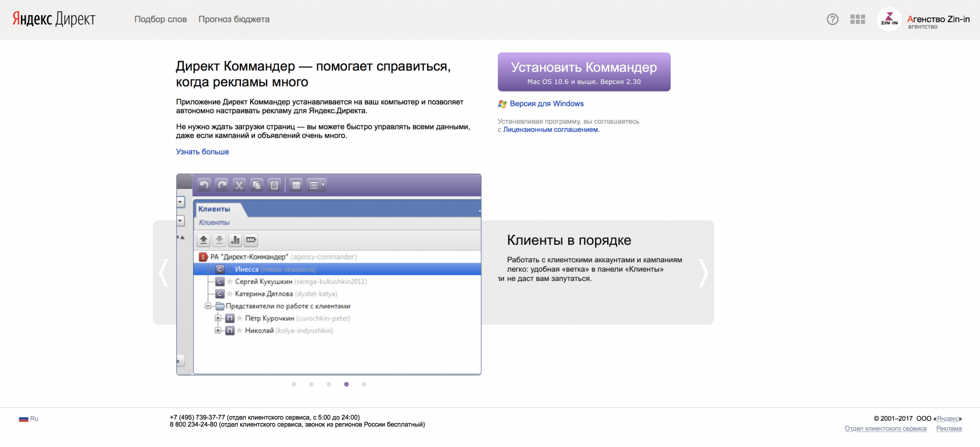Open the Яндекс Директ logo home link
This screenshot has height=447, width=980.
click(x=54, y=19)
